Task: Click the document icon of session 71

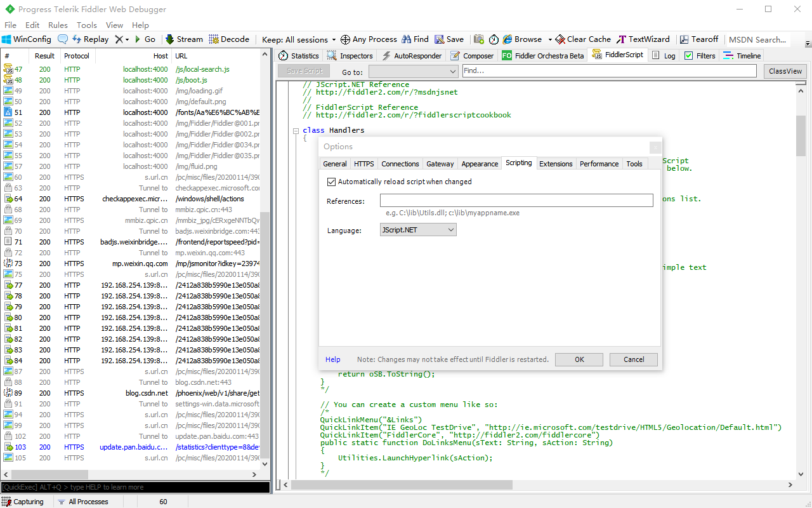Action: click(x=8, y=242)
